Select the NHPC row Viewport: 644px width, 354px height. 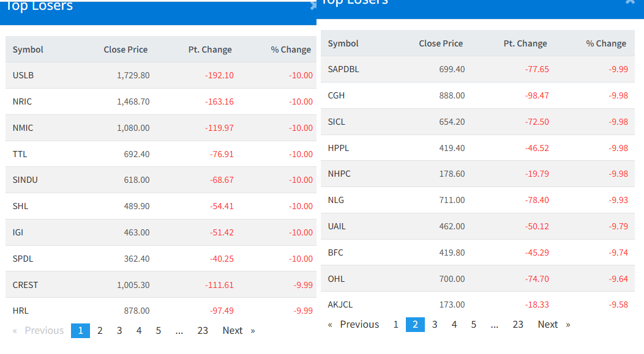click(x=339, y=174)
